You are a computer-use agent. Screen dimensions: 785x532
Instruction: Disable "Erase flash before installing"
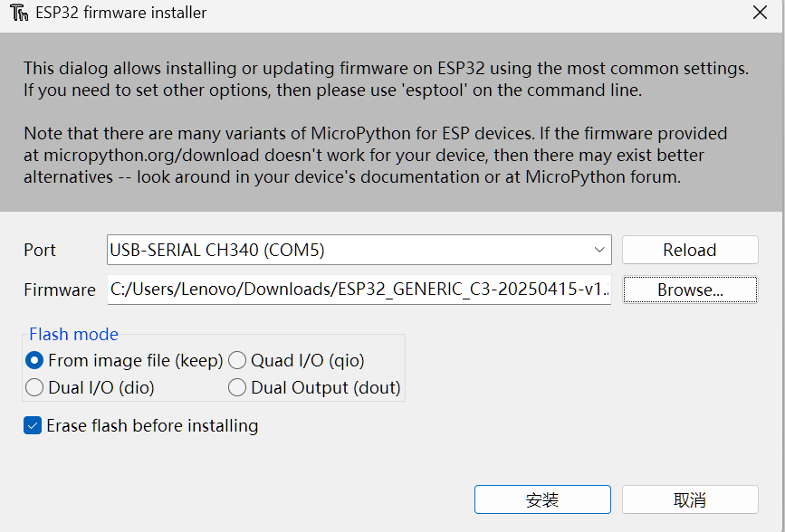tap(33, 425)
